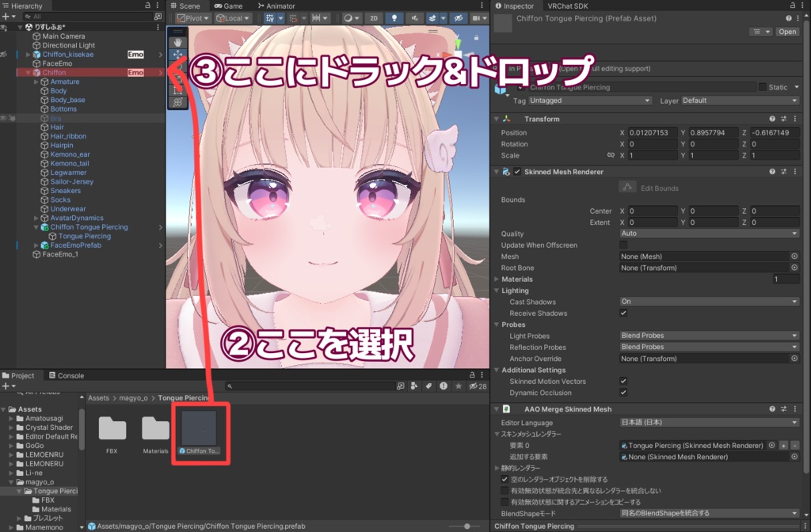The image size is (811, 532).
Task: Open the Tag Untagged dropdown
Action: (589, 101)
